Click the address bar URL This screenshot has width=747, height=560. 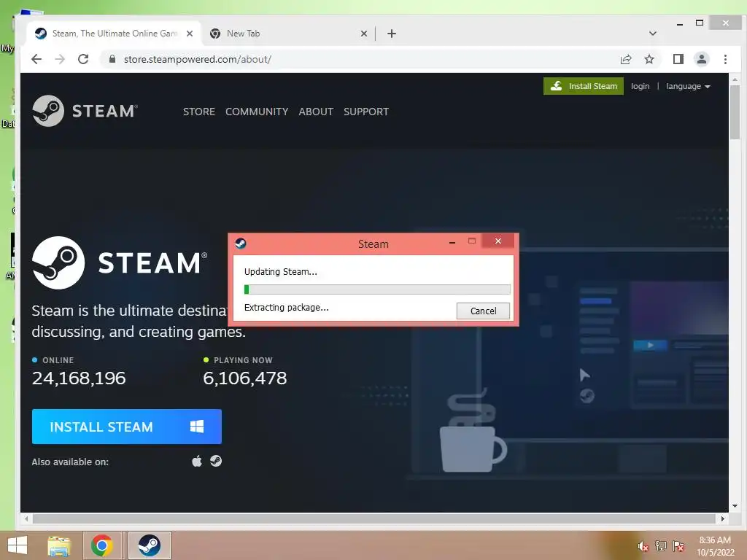click(197, 59)
